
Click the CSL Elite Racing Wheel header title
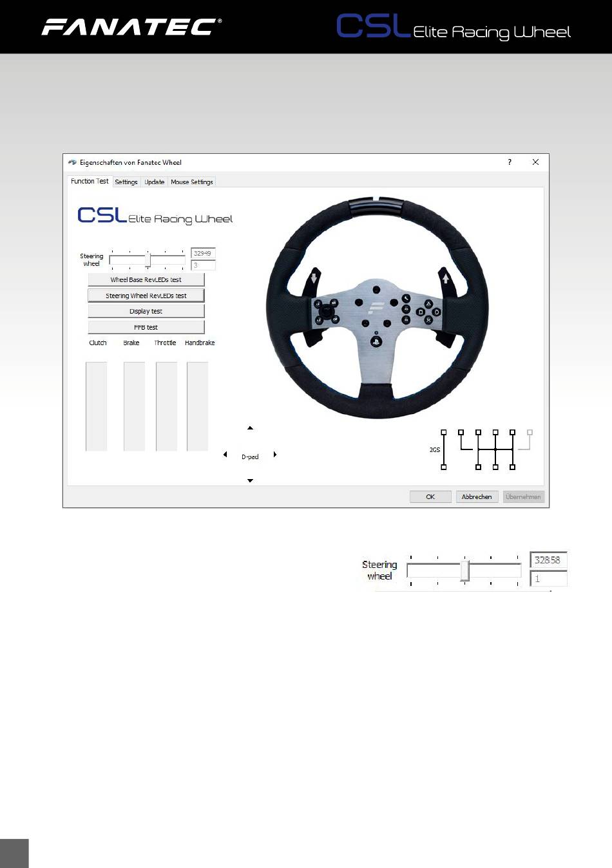coord(454,28)
